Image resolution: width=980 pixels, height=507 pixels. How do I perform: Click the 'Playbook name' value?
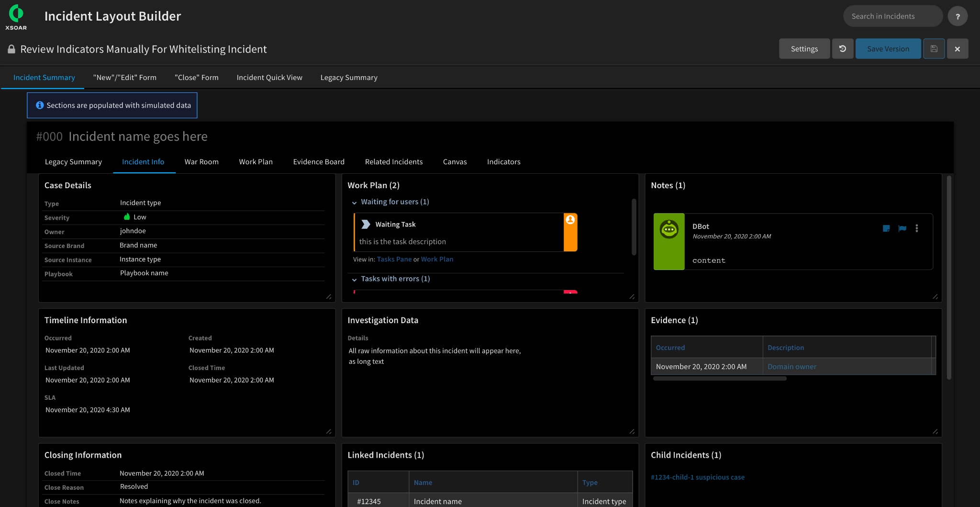point(144,273)
